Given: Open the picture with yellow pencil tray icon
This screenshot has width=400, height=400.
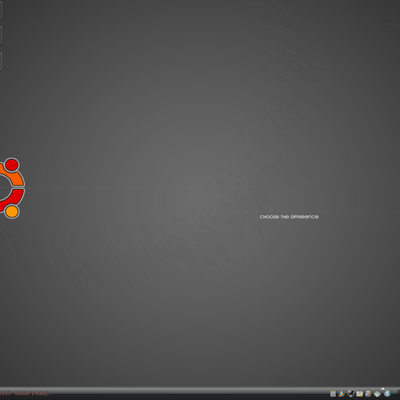Looking at the screenshot, I should (359, 394).
